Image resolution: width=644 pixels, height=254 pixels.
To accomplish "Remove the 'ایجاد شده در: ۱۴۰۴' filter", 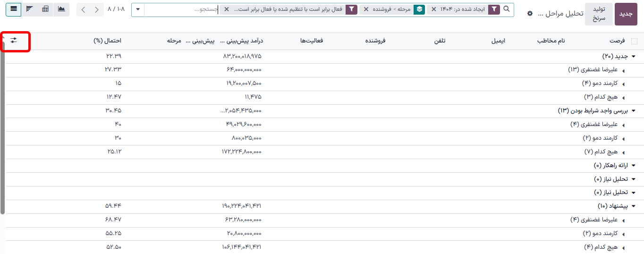I will 433,9.
